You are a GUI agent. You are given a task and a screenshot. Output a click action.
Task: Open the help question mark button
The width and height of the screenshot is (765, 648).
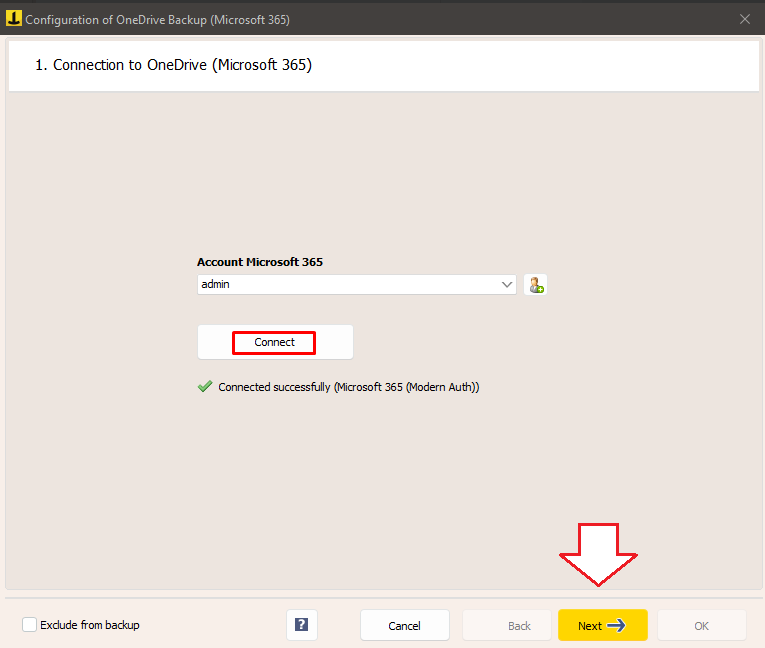pyautogui.click(x=302, y=625)
